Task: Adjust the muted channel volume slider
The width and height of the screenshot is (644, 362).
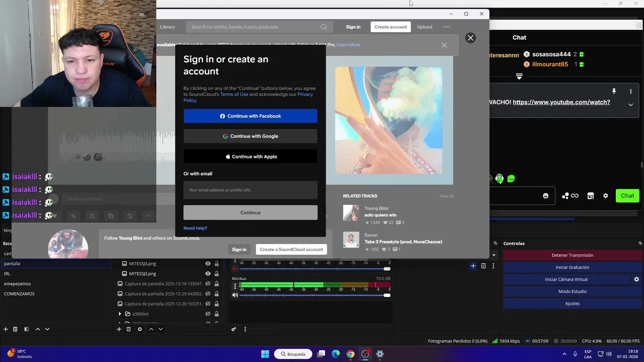Action: pos(314,269)
